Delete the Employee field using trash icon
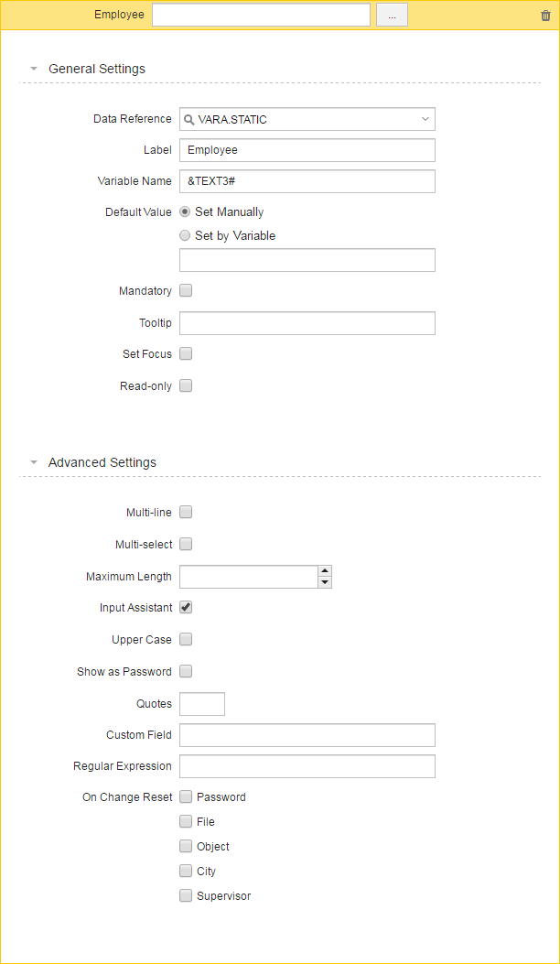The image size is (560, 964). pos(545,16)
